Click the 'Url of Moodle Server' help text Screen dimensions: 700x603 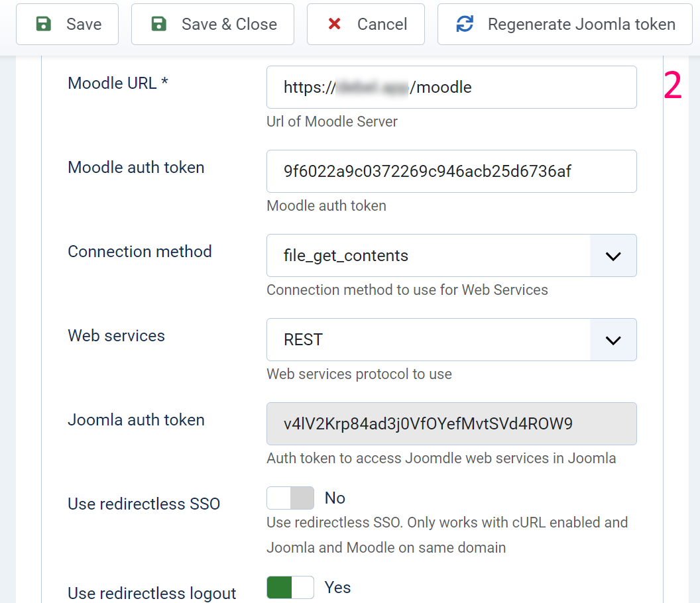[331, 121]
